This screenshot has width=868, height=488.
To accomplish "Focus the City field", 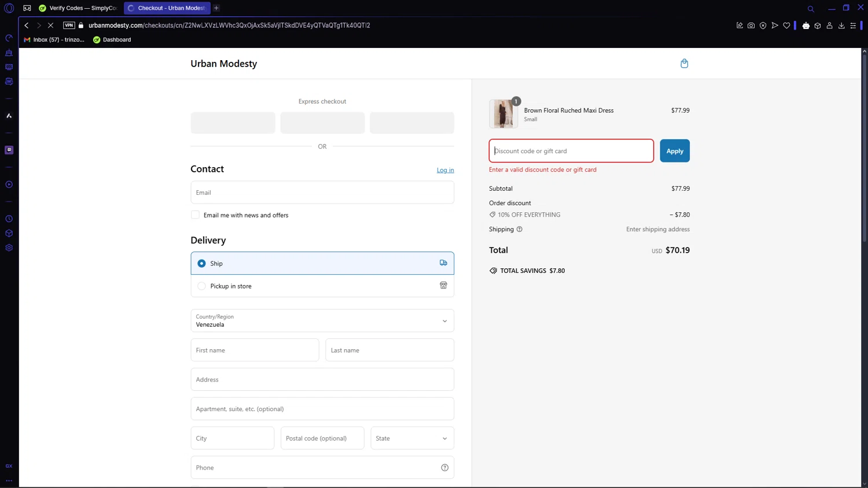I will click(233, 438).
